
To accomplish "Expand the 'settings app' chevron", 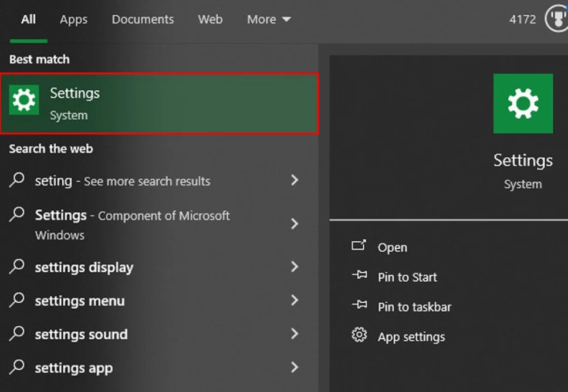I will coord(295,367).
